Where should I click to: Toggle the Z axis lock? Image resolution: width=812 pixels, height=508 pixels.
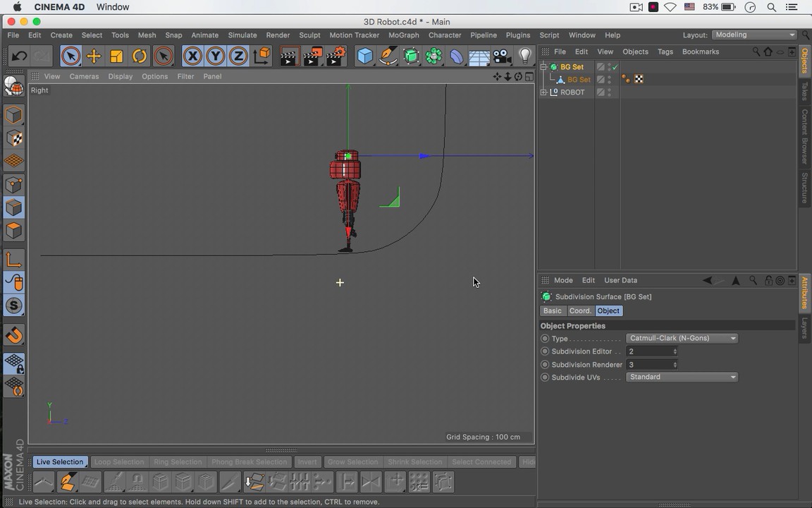(238, 56)
